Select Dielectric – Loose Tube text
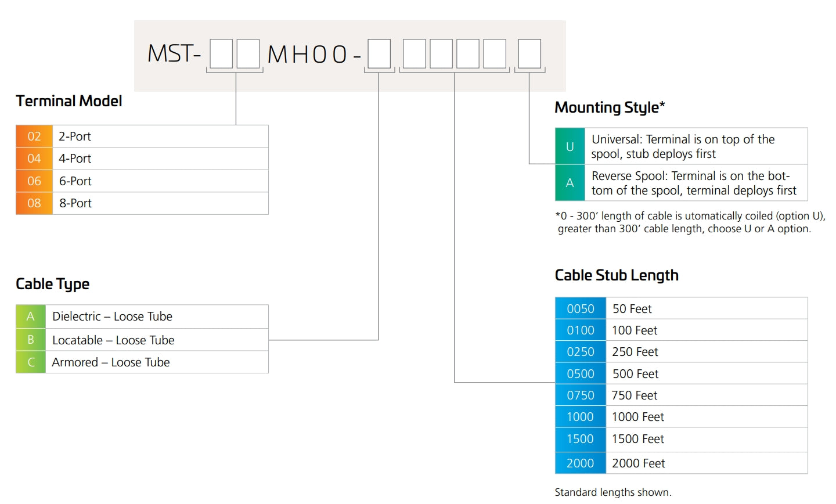The height and width of the screenshot is (504, 836). click(x=112, y=316)
